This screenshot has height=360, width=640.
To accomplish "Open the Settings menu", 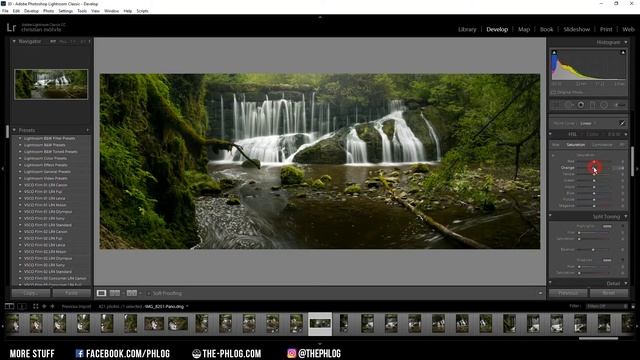I will tap(65, 11).
